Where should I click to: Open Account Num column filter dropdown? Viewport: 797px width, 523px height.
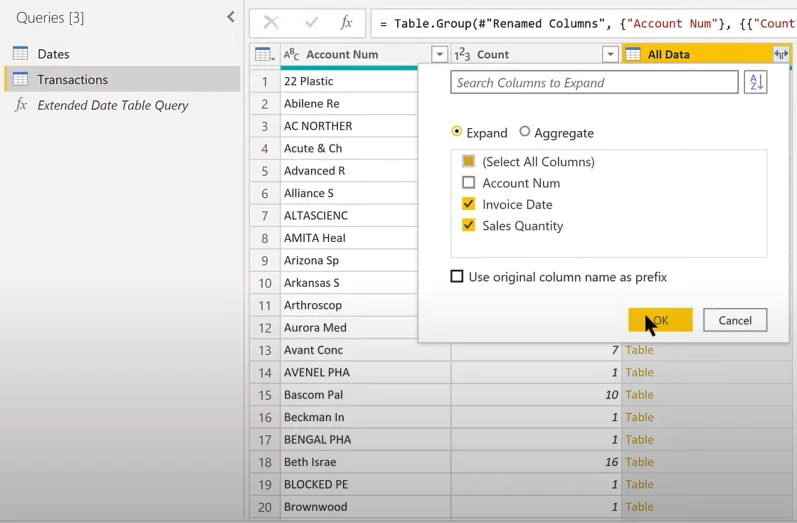click(x=439, y=54)
